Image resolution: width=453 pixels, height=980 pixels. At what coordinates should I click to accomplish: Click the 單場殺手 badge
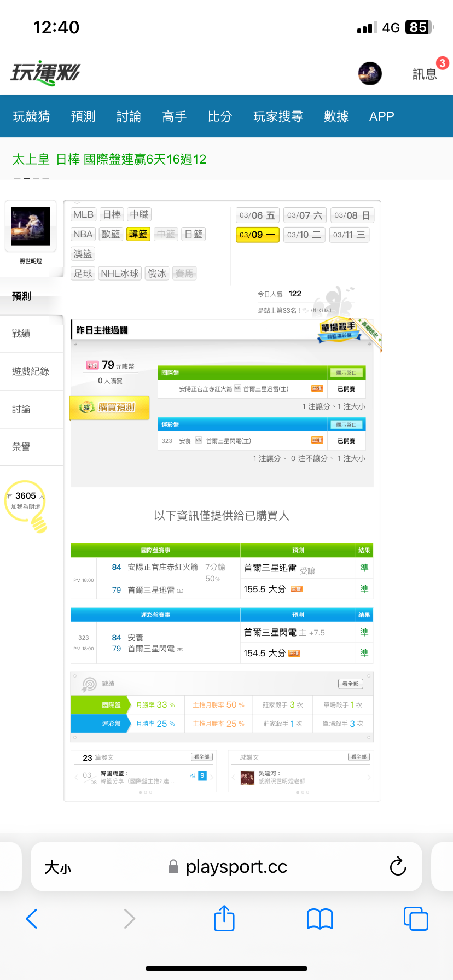(x=339, y=330)
